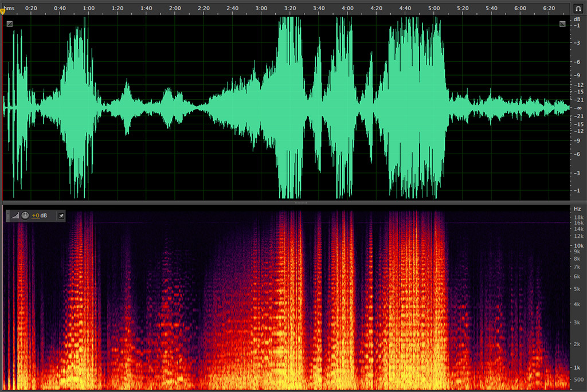Click the Hz label on the frequency scale
The width and height of the screenshot is (587, 392).
pos(577,209)
